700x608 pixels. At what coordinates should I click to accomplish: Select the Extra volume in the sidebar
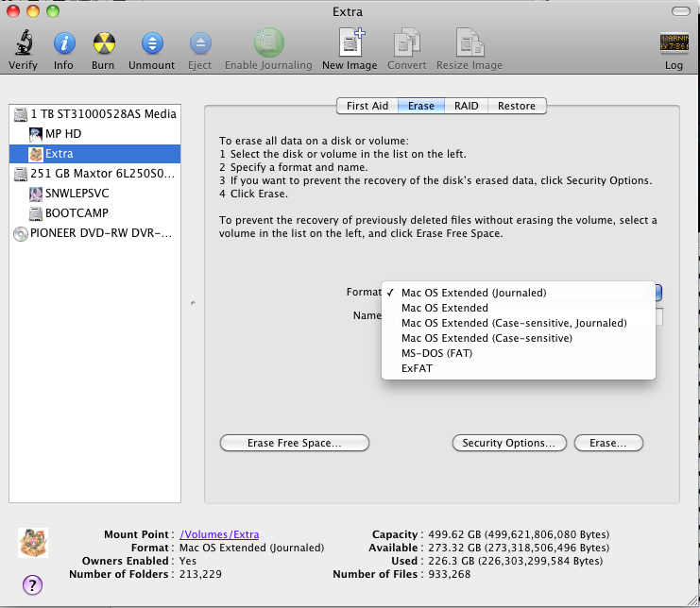94,154
